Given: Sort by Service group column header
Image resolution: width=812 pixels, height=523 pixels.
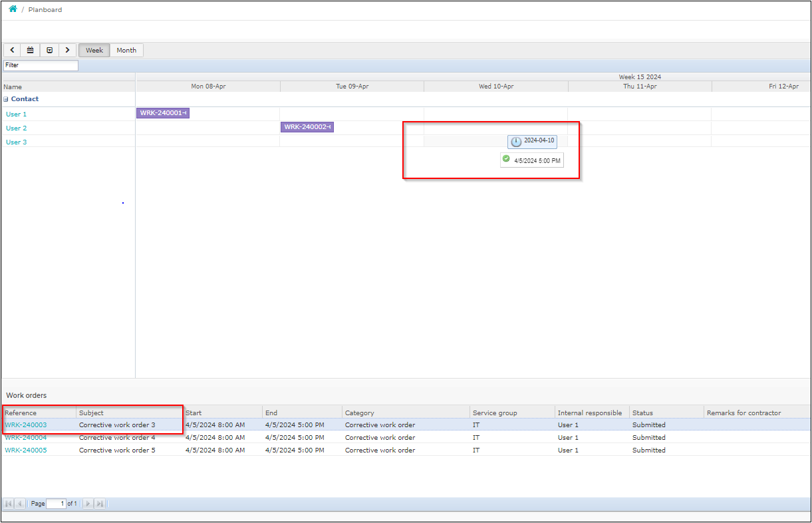Looking at the screenshot, I should pyautogui.click(x=513, y=413).
